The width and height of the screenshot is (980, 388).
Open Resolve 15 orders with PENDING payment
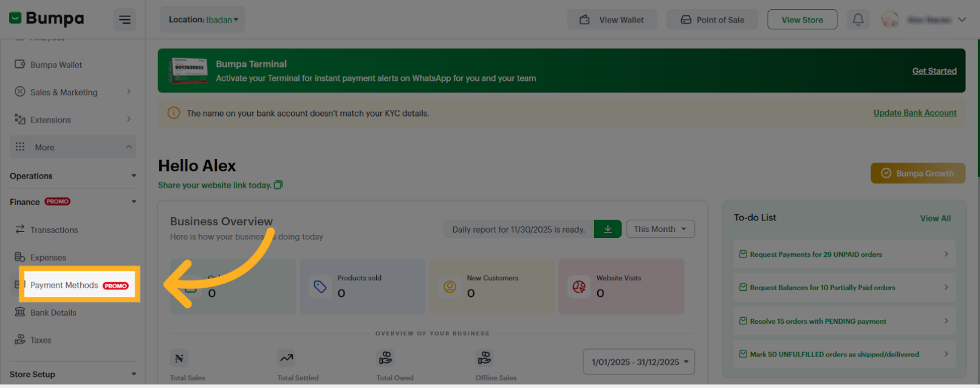tap(844, 321)
